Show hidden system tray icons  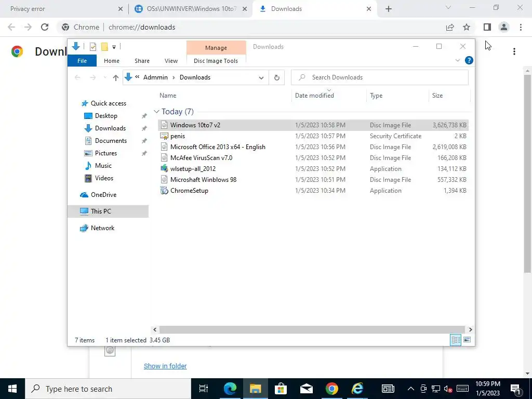(410, 389)
